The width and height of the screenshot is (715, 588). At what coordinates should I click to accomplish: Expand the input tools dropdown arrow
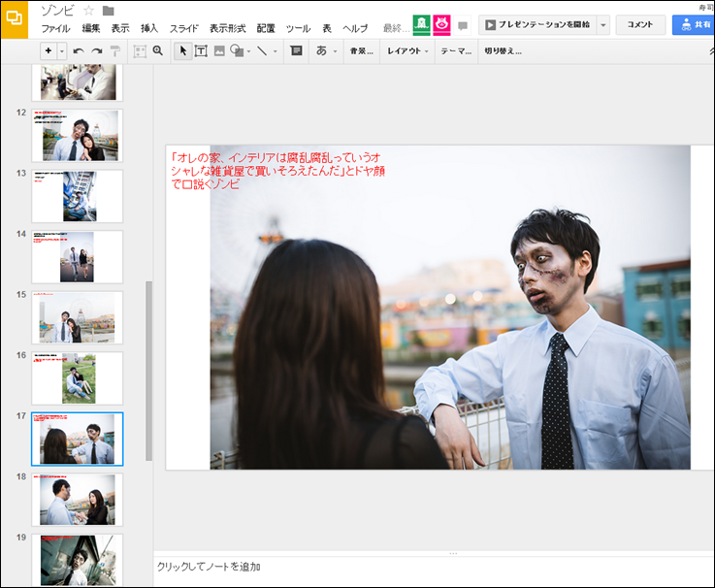335,51
